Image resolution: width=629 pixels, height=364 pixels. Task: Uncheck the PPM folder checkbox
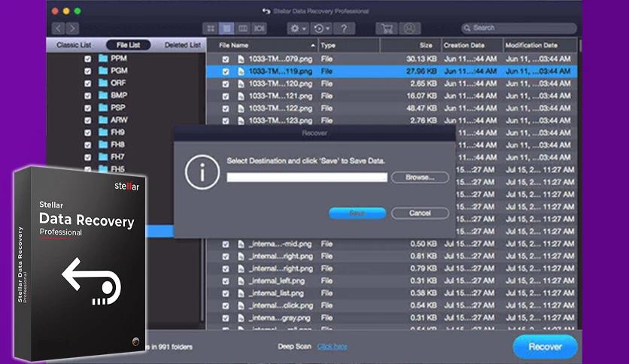(x=88, y=59)
